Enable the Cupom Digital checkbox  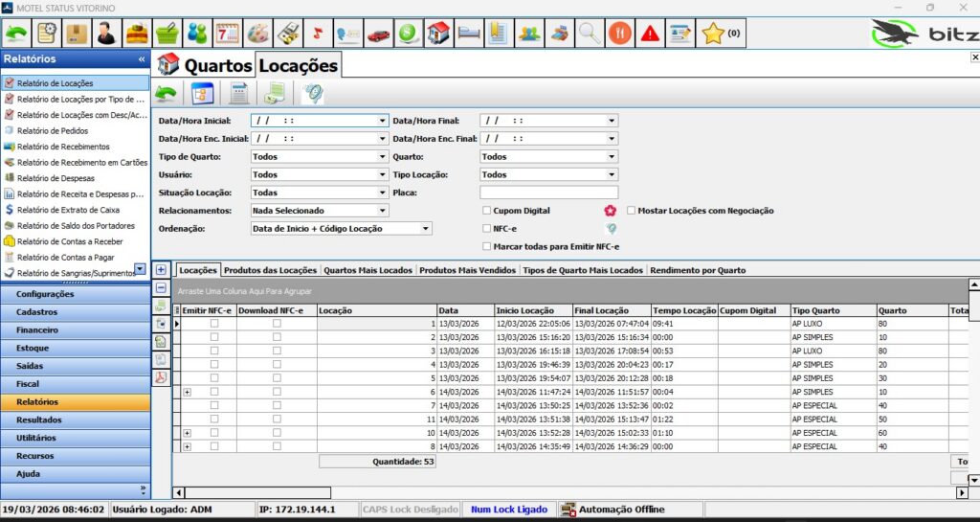pyautogui.click(x=487, y=211)
